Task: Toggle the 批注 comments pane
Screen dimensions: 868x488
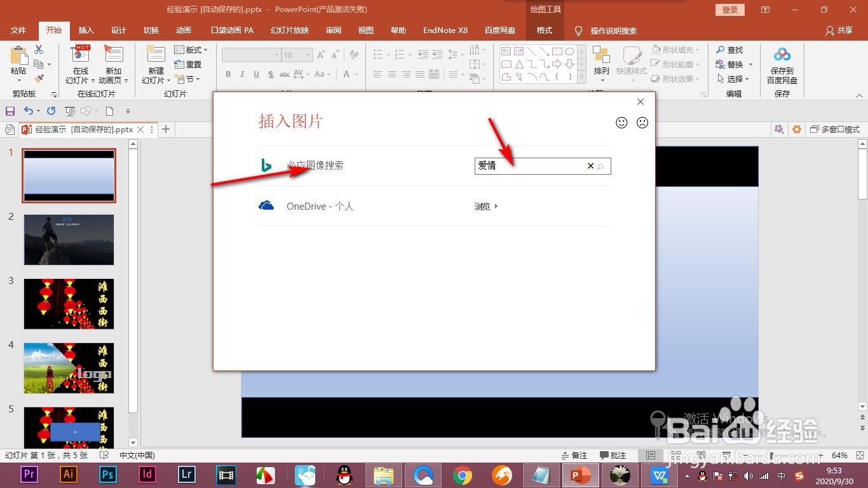Action: [613, 456]
